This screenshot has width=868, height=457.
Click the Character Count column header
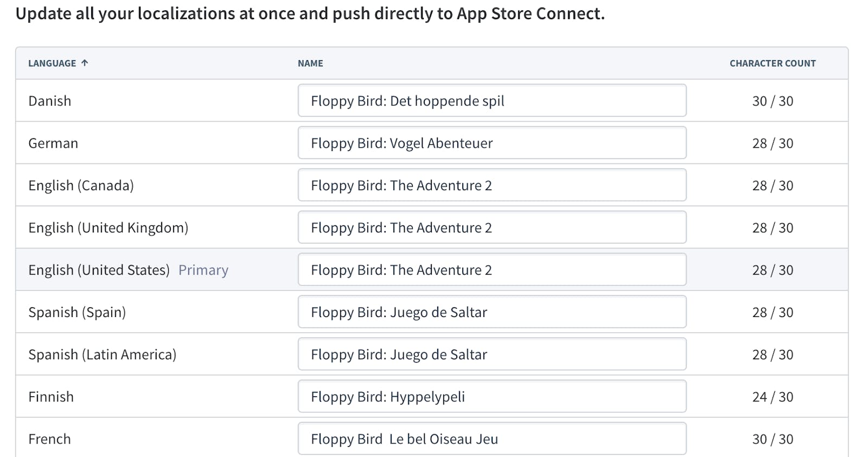click(x=772, y=64)
